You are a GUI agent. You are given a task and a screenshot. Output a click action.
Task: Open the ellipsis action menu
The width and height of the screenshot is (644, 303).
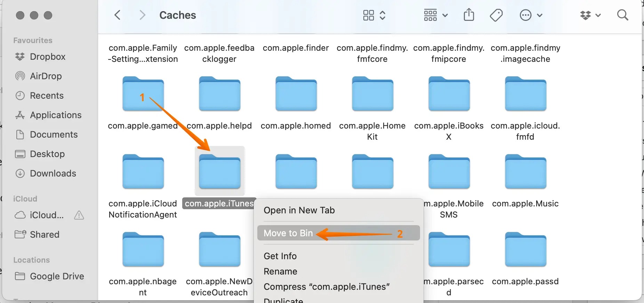tap(531, 15)
